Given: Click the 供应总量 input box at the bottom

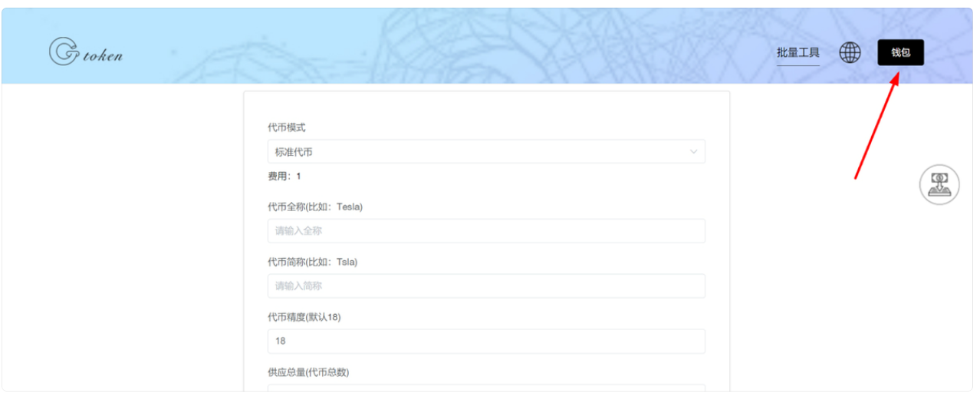Looking at the screenshot, I should 485,389.
